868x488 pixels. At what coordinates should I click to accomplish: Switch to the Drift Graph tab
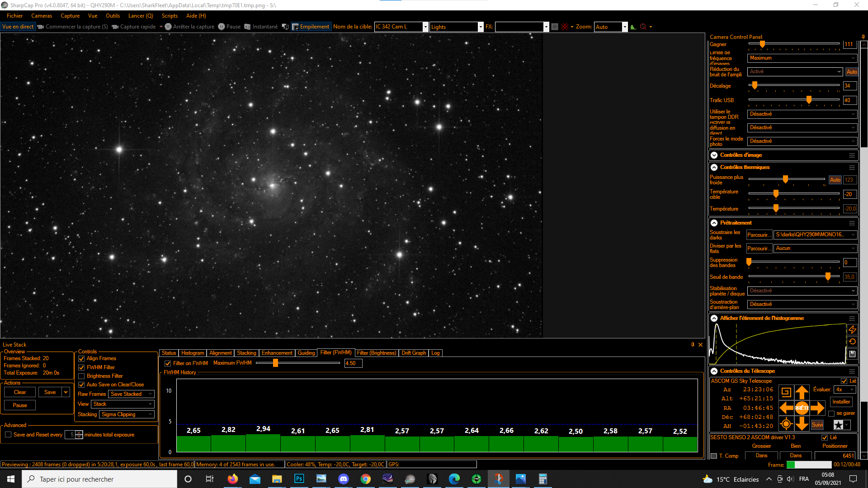point(414,353)
